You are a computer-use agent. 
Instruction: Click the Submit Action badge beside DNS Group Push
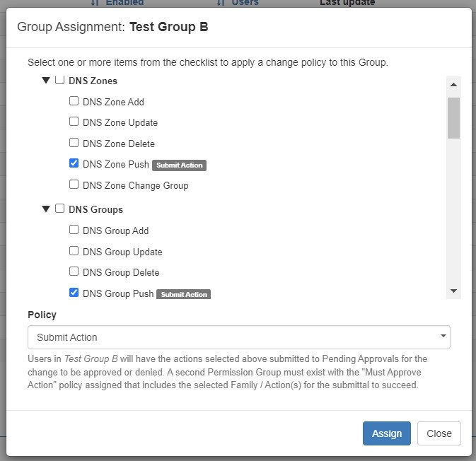point(183,294)
